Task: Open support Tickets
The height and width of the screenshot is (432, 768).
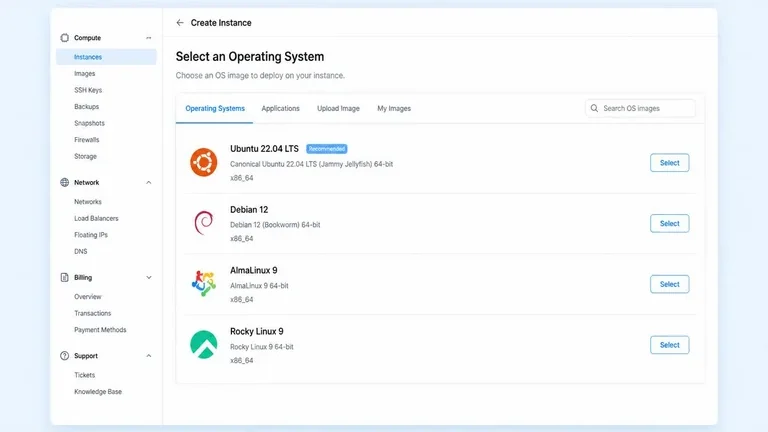Action: 85,375
